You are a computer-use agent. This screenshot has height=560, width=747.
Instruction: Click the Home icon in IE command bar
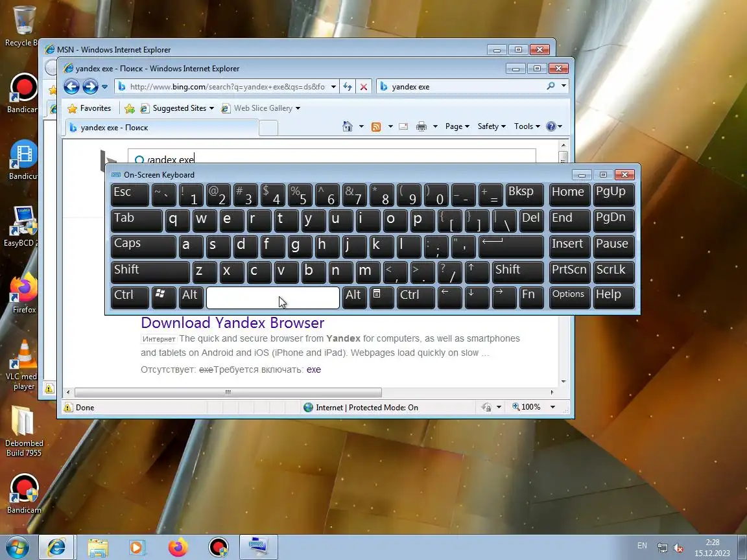348,126
